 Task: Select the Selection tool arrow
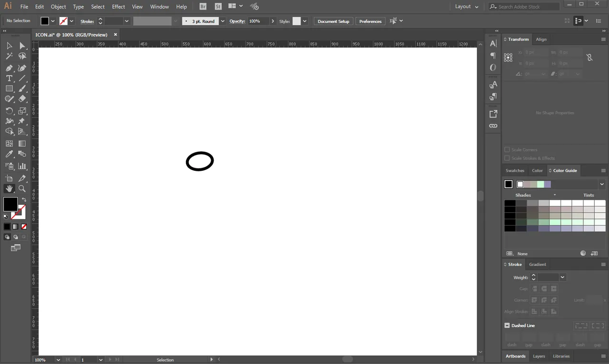click(9, 46)
